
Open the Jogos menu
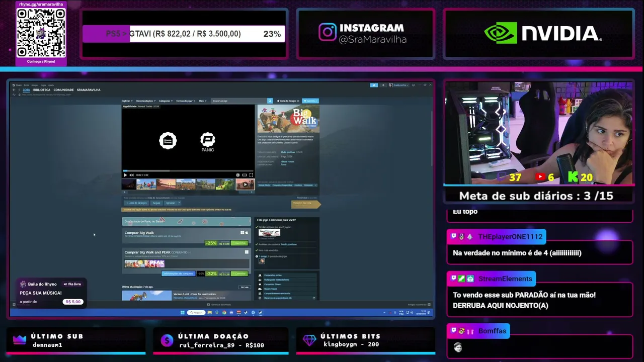coord(43,85)
